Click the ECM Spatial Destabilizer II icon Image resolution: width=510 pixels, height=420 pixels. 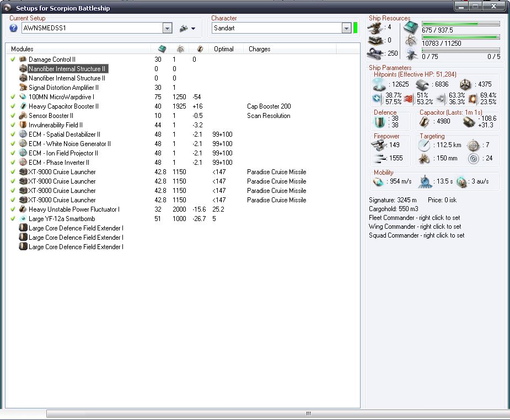23,134
